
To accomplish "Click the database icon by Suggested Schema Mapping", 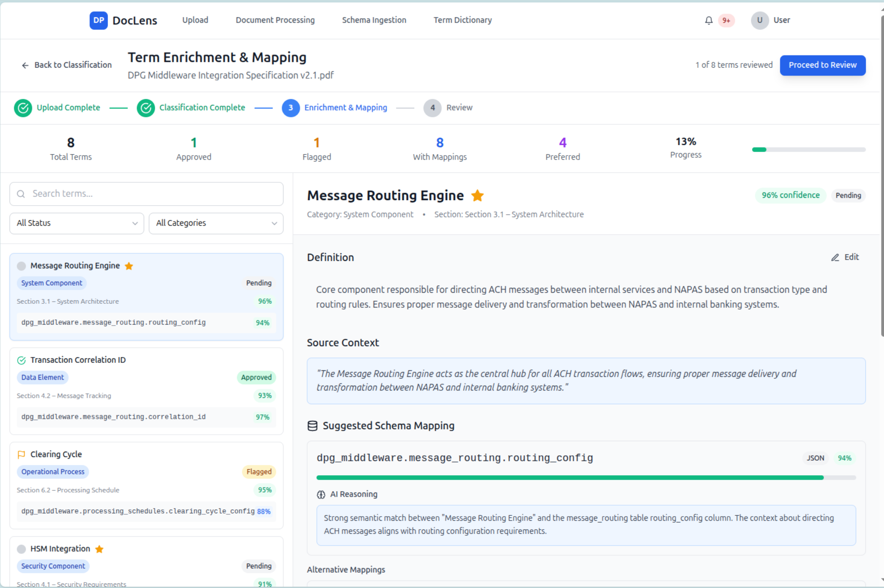I will tap(312, 426).
